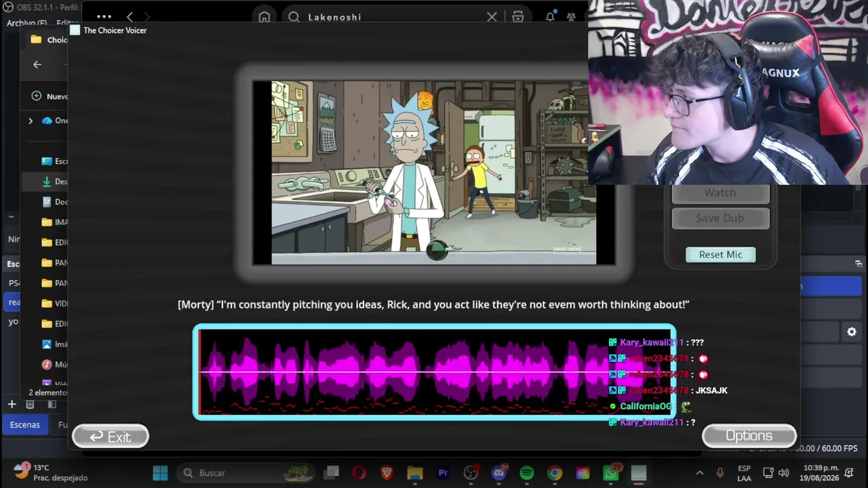Open Premiere Pro from the taskbar
Image resolution: width=868 pixels, height=488 pixels.
[x=443, y=473]
